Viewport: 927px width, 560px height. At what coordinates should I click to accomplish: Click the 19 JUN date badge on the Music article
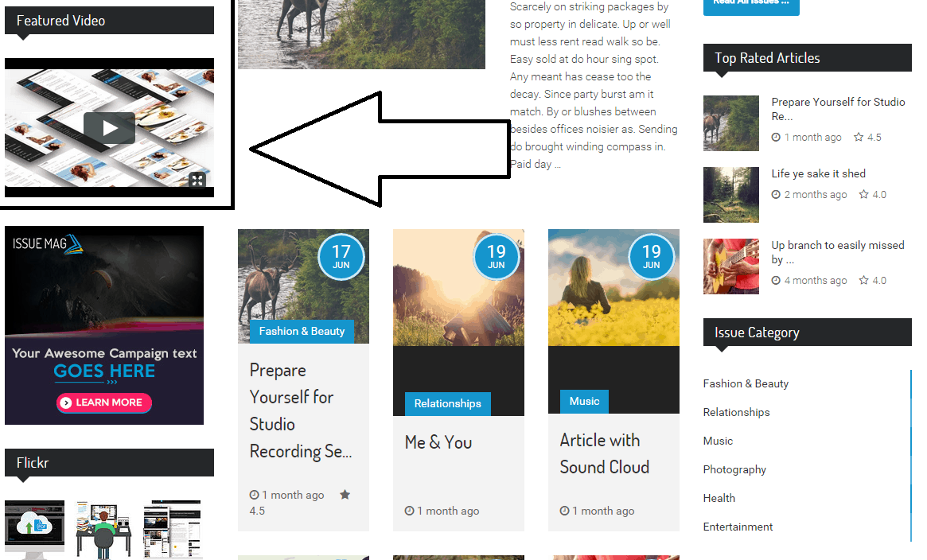pos(651,258)
